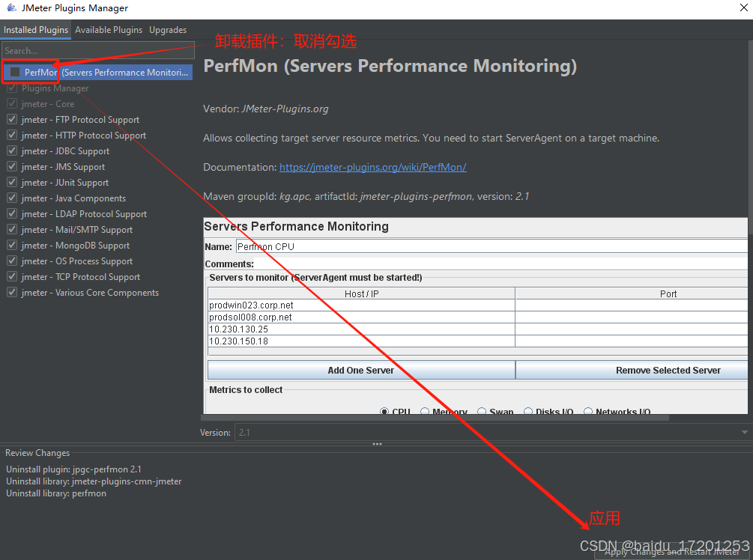This screenshot has height=560, width=753.
Task: Open the Available Plugins tab
Action: (109, 30)
